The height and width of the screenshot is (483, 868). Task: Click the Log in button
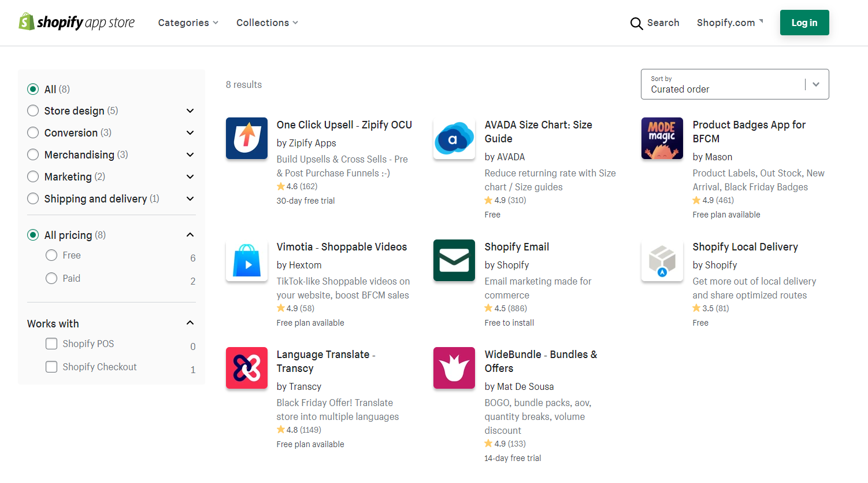click(804, 23)
